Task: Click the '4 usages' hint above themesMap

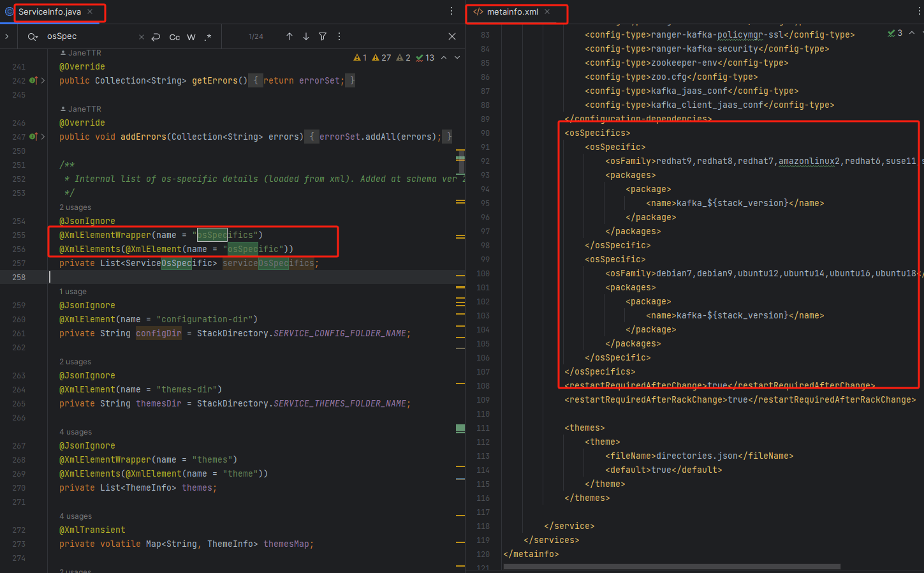Action: coord(75,516)
